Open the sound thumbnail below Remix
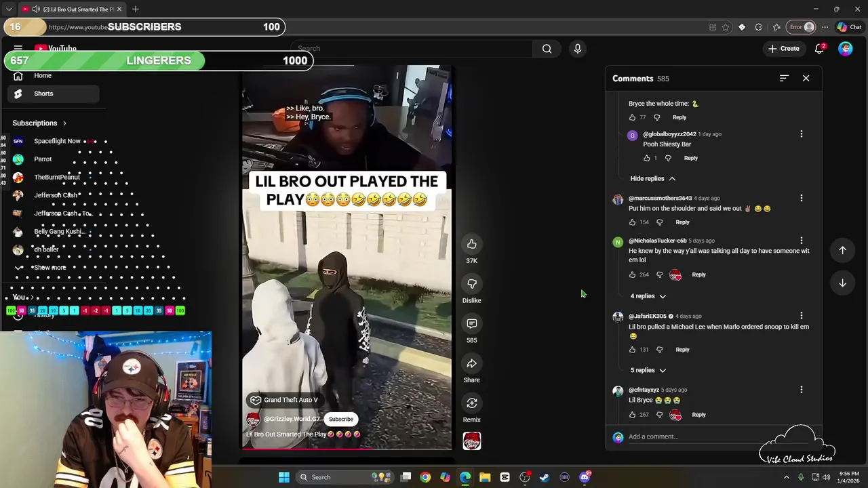This screenshot has height=488, width=868. tap(472, 441)
